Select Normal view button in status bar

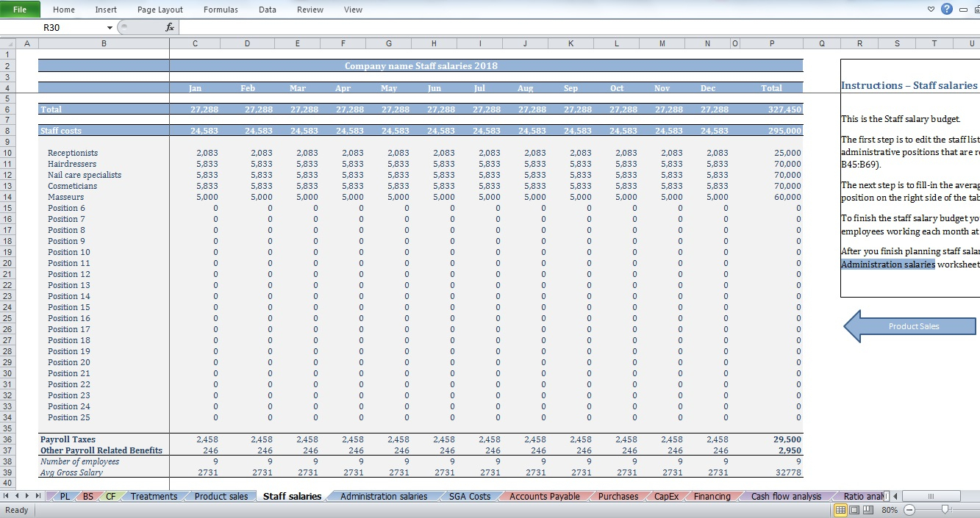coord(842,510)
